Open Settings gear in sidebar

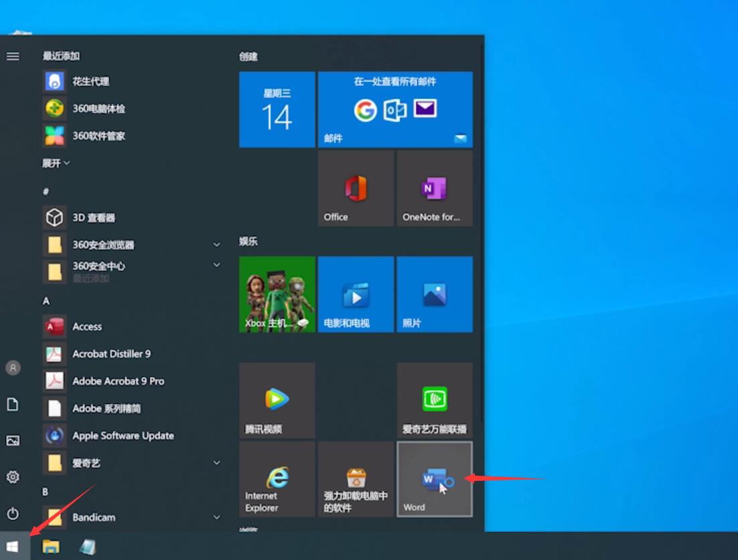point(13,477)
